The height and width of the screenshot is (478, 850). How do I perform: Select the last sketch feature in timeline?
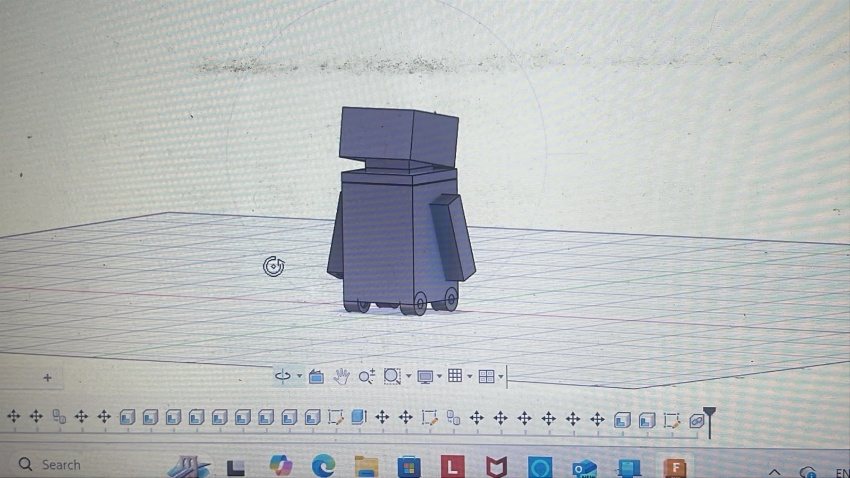(x=671, y=421)
